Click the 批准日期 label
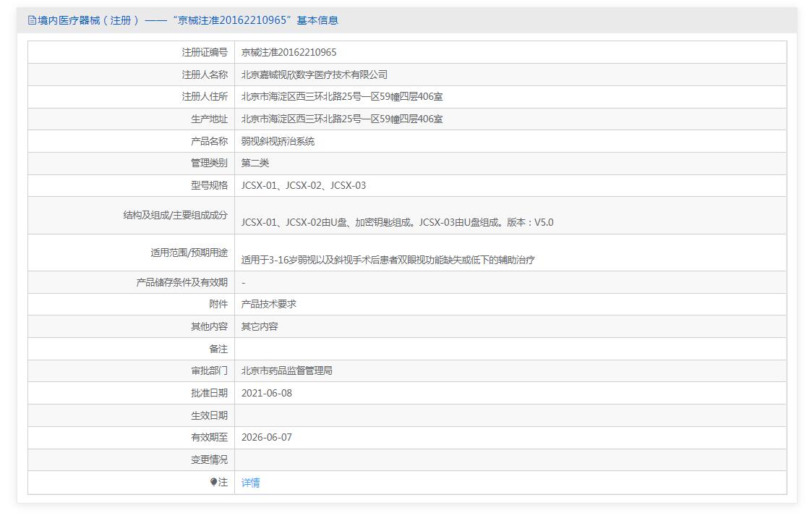Viewport: 812px width, 521px height. [209, 393]
